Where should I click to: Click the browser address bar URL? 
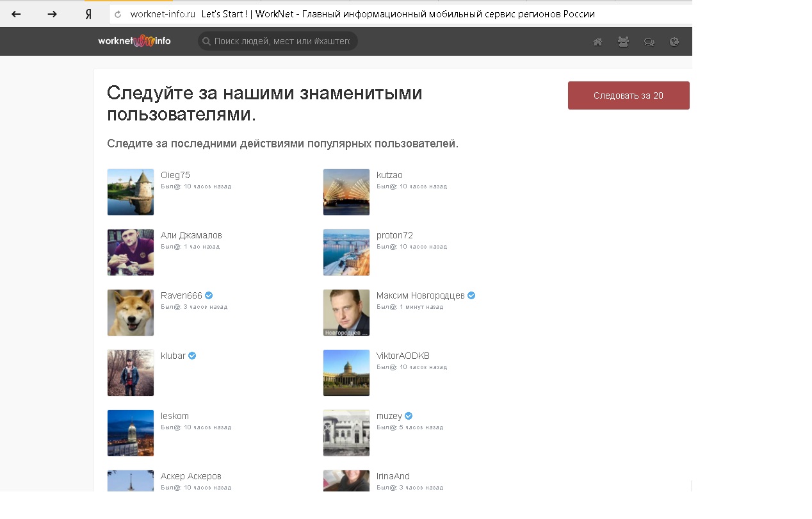click(163, 14)
